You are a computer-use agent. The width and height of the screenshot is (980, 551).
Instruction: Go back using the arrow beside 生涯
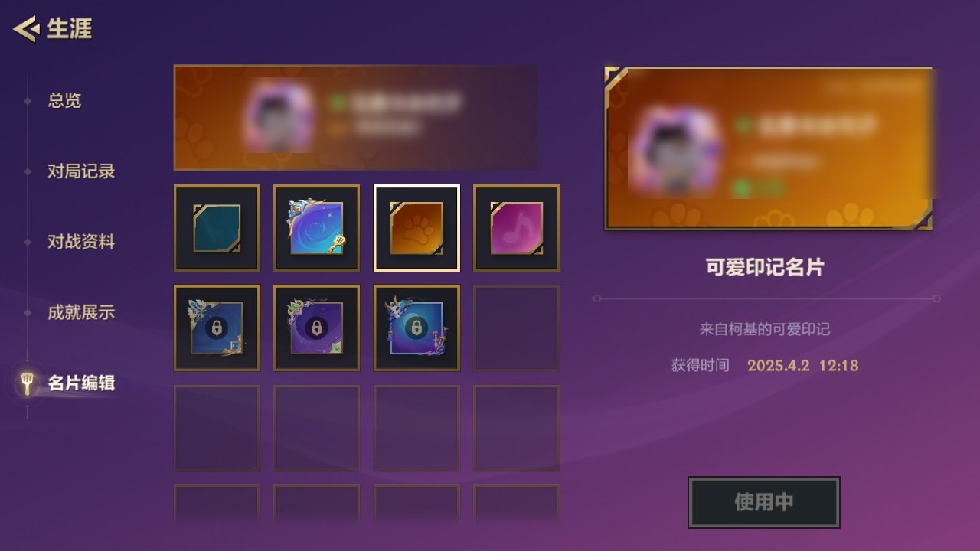click(x=26, y=30)
